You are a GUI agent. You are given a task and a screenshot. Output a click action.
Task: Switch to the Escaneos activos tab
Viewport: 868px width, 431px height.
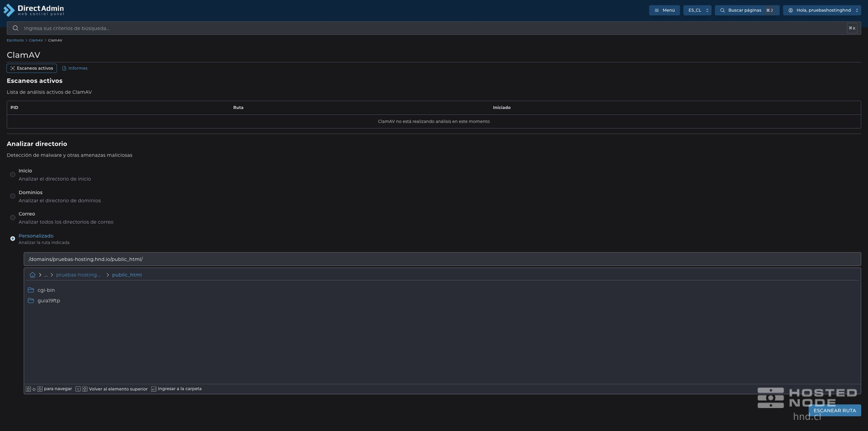(32, 68)
